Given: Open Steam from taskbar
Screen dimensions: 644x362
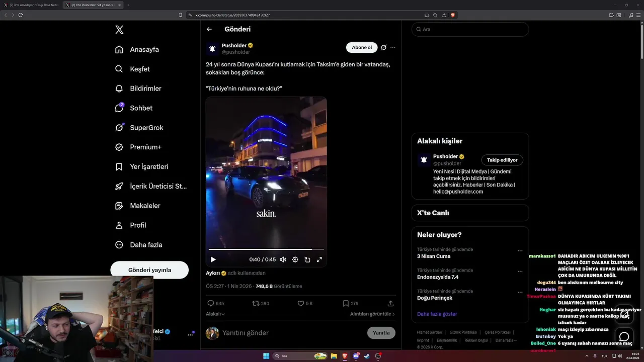Looking at the screenshot, I should [367, 356].
